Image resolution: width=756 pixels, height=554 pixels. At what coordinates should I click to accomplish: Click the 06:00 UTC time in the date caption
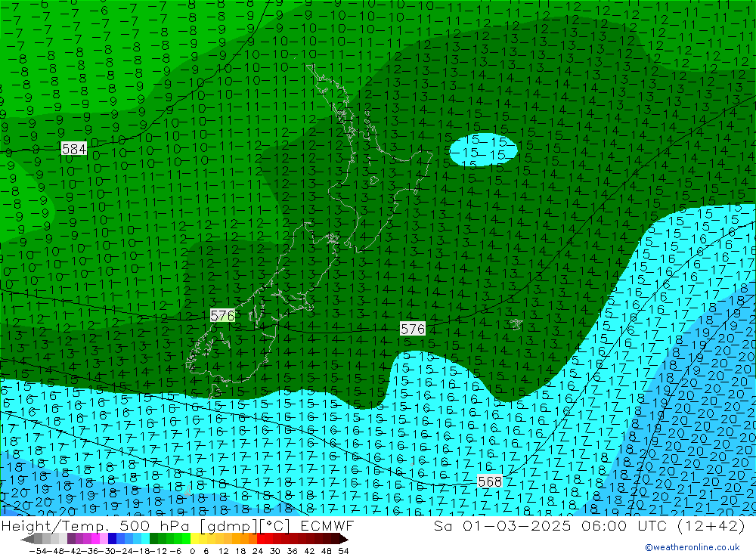[624, 525]
